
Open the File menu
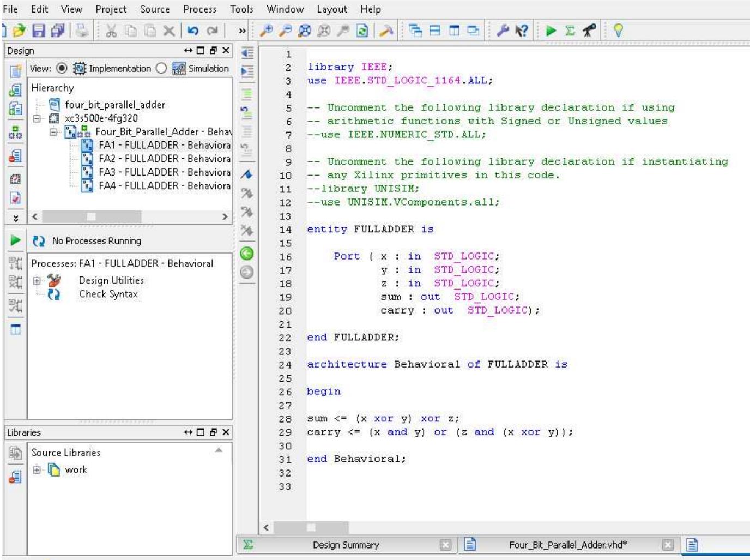click(10, 9)
